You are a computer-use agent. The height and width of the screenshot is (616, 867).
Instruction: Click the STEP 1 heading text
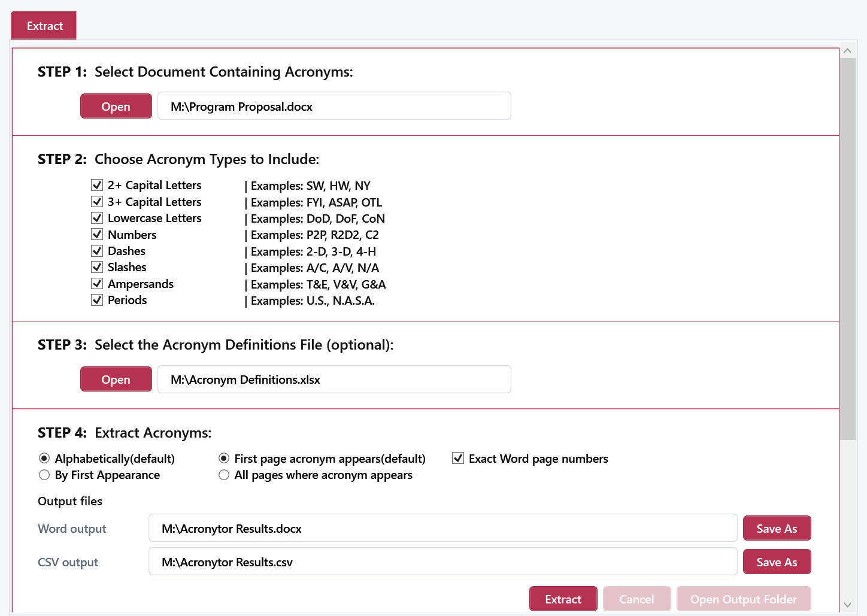195,72
